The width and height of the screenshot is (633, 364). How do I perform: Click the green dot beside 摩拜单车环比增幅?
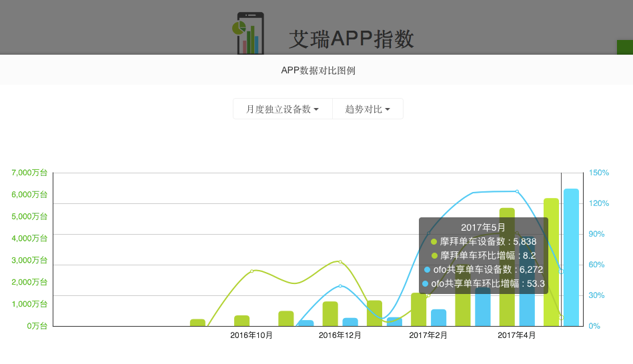[x=434, y=255]
